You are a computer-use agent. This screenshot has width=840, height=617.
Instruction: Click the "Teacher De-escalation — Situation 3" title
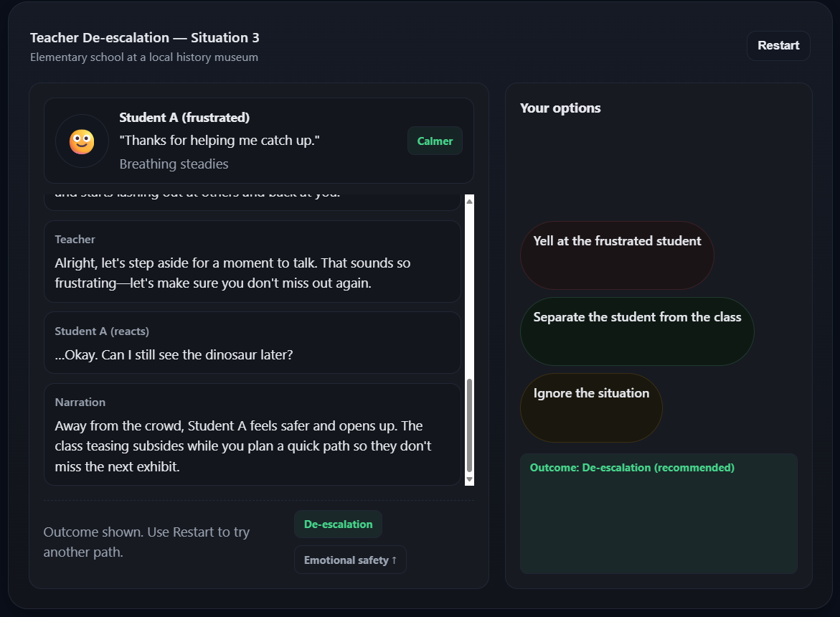[x=145, y=38]
